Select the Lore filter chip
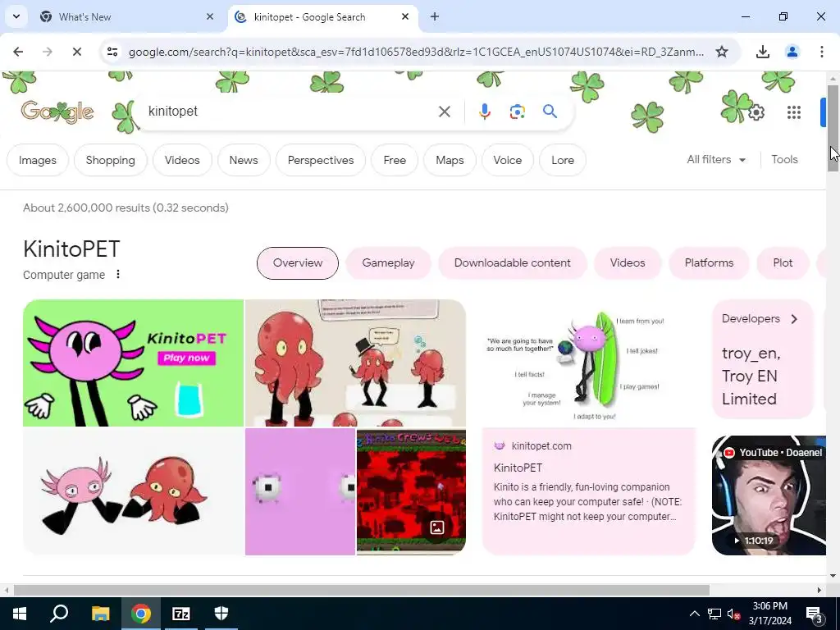Viewport: 840px width, 630px height. click(x=563, y=160)
